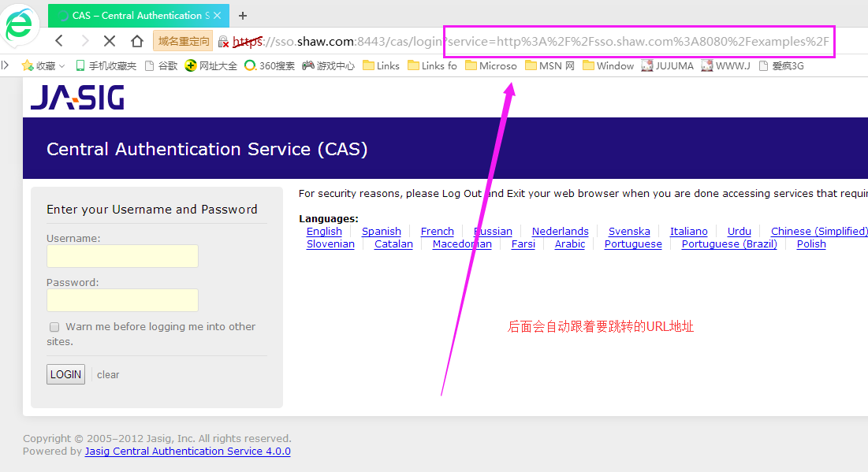Select the CAS Central Authentication tab

click(x=139, y=16)
